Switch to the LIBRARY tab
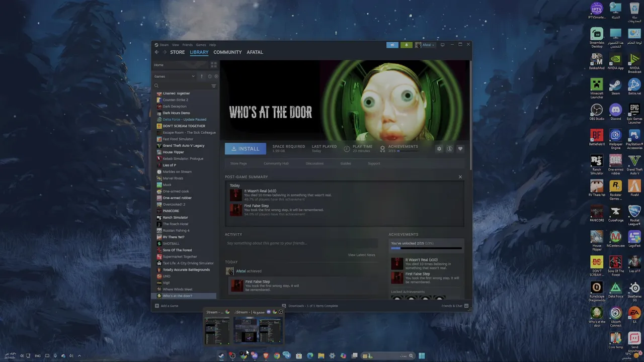 tap(199, 52)
